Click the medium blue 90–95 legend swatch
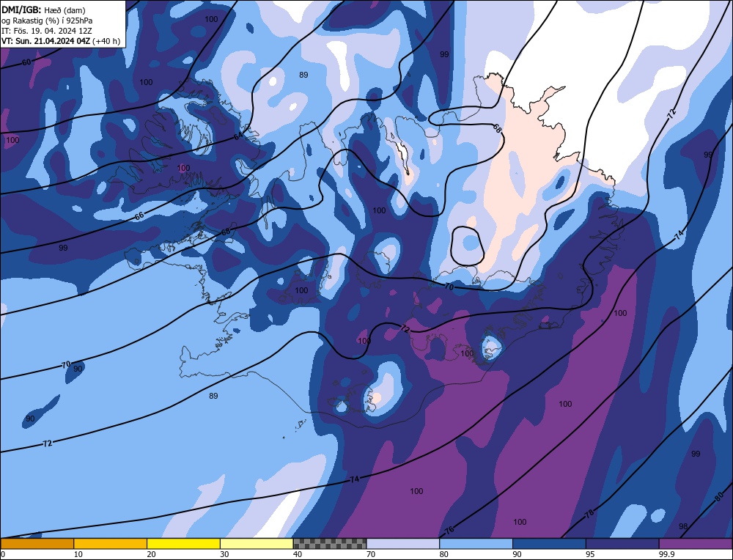Image resolution: width=733 pixels, height=560 pixels. coord(549,543)
